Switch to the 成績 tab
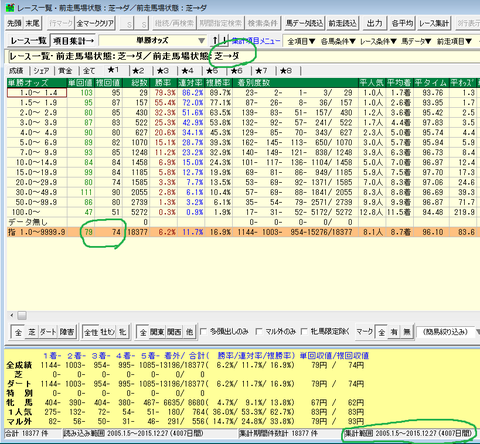The image size is (480, 444). [16, 71]
